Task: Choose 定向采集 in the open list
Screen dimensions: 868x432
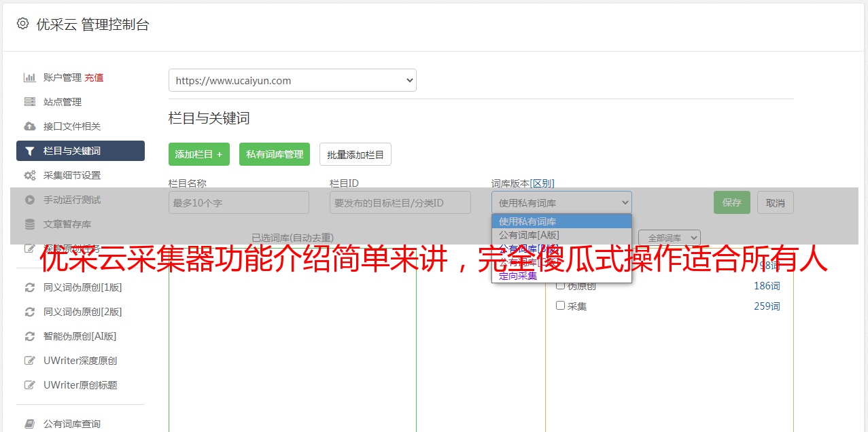Action: point(561,276)
